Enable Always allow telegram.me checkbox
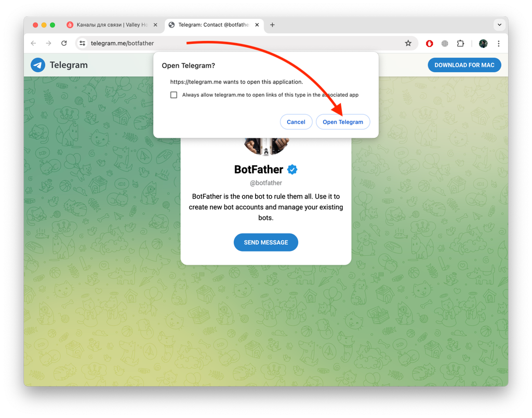 pos(174,95)
